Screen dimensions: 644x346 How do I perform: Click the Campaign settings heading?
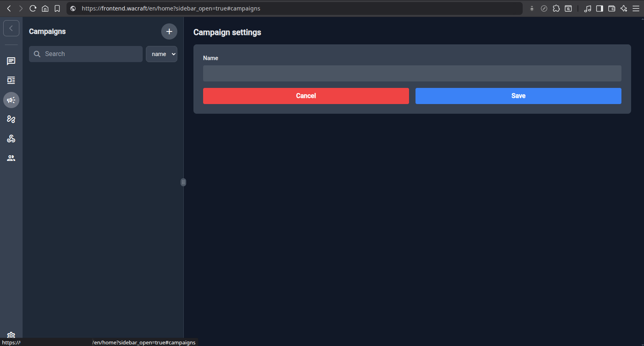click(227, 32)
